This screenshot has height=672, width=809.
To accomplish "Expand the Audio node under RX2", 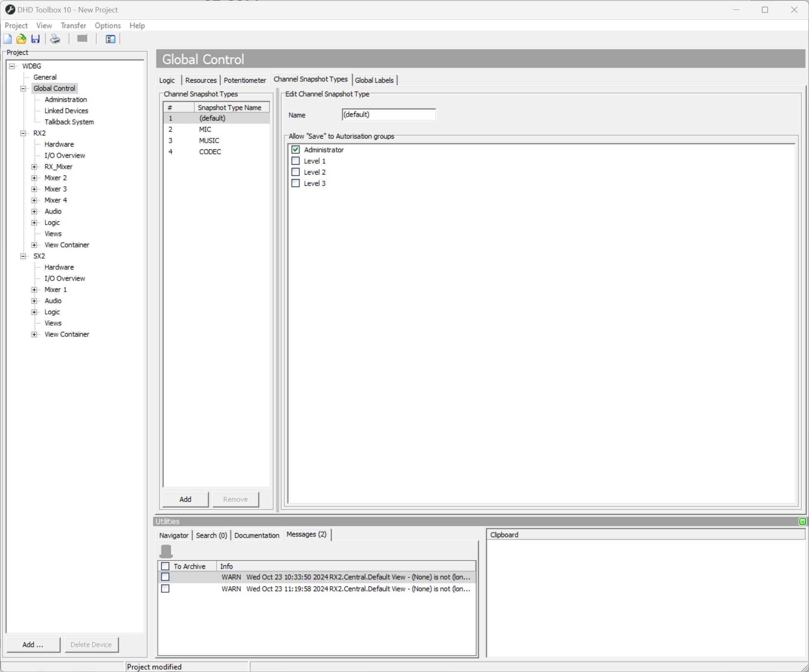I will (x=34, y=211).
